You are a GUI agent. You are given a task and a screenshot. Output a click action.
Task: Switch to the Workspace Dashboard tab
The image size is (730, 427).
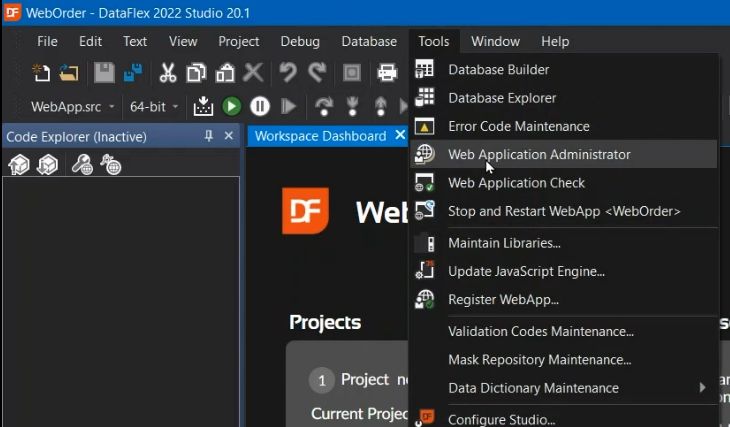[320, 136]
